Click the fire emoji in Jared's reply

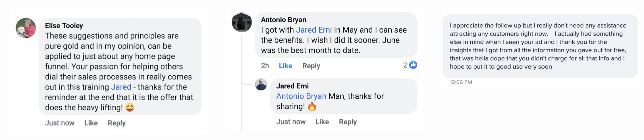coord(312,107)
